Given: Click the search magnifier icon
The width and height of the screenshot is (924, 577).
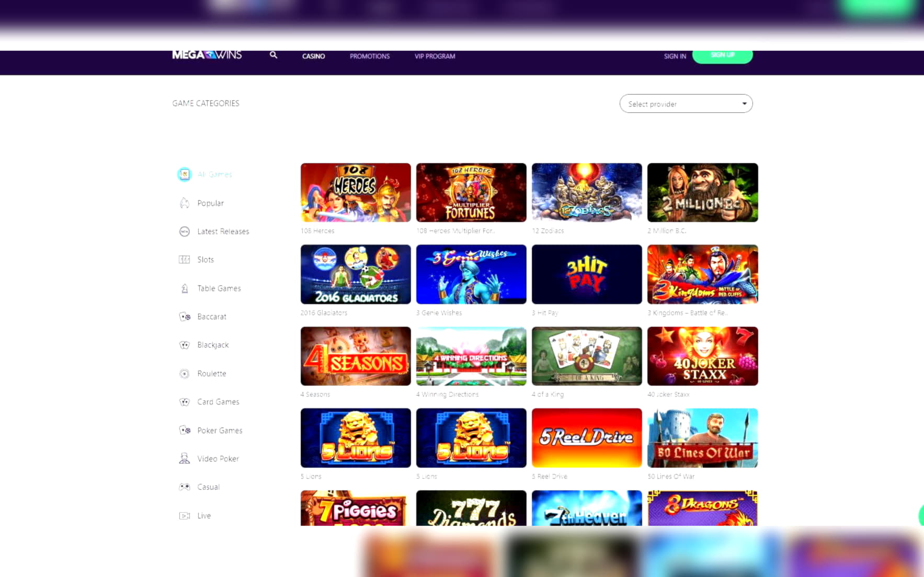Looking at the screenshot, I should click(273, 55).
